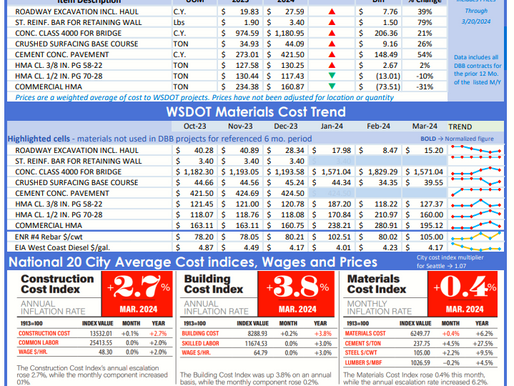514x386 pixels.
Task: Click the red up triangle in the top Roadway Excavation row
Action: (331, 12)
